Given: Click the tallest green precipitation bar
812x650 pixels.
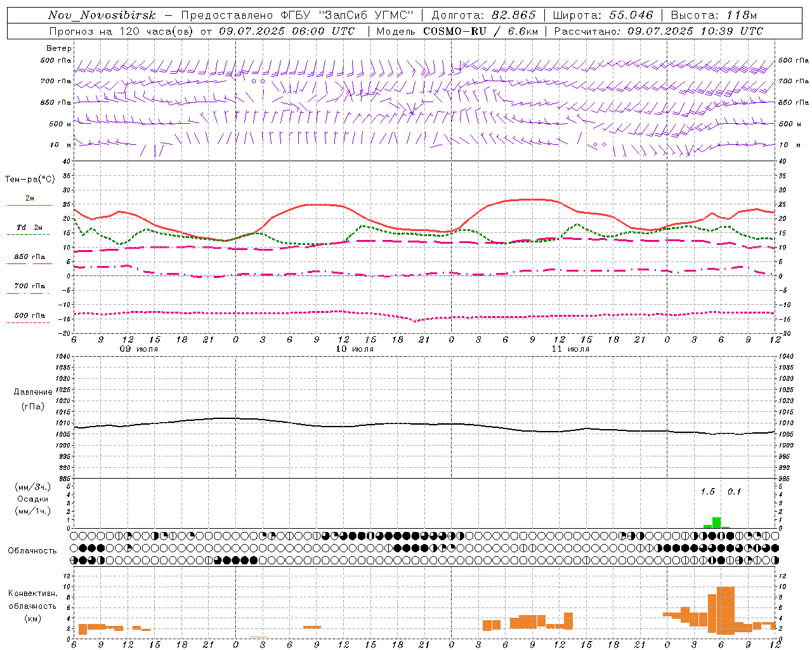Looking at the screenshot, I should (x=716, y=522).
